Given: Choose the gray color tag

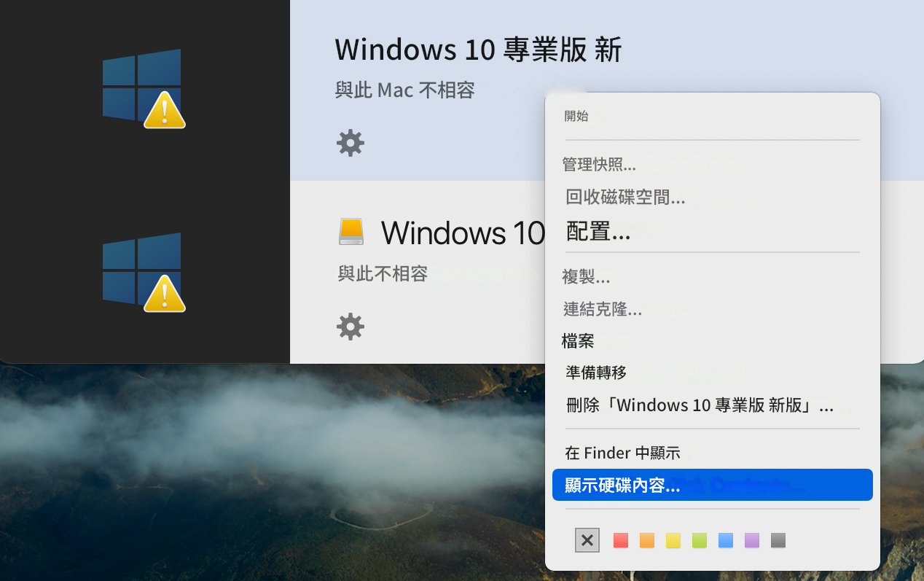Looking at the screenshot, I should click(x=778, y=540).
